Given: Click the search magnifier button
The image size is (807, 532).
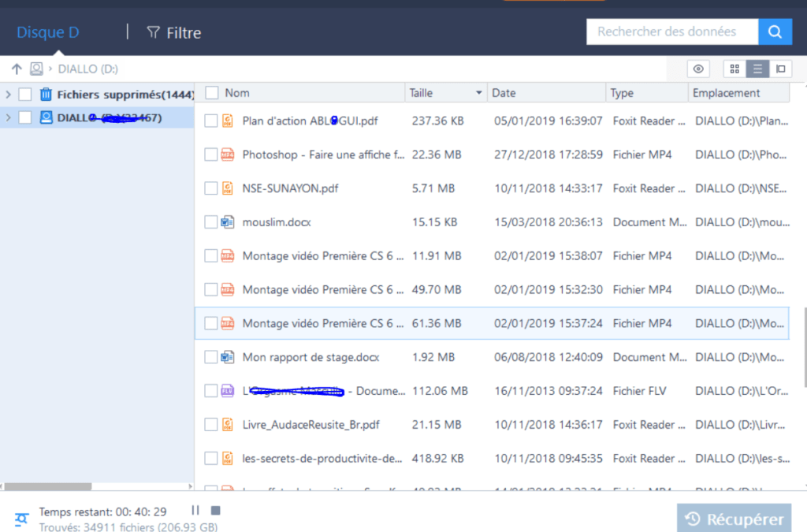Looking at the screenshot, I should tap(775, 32).
